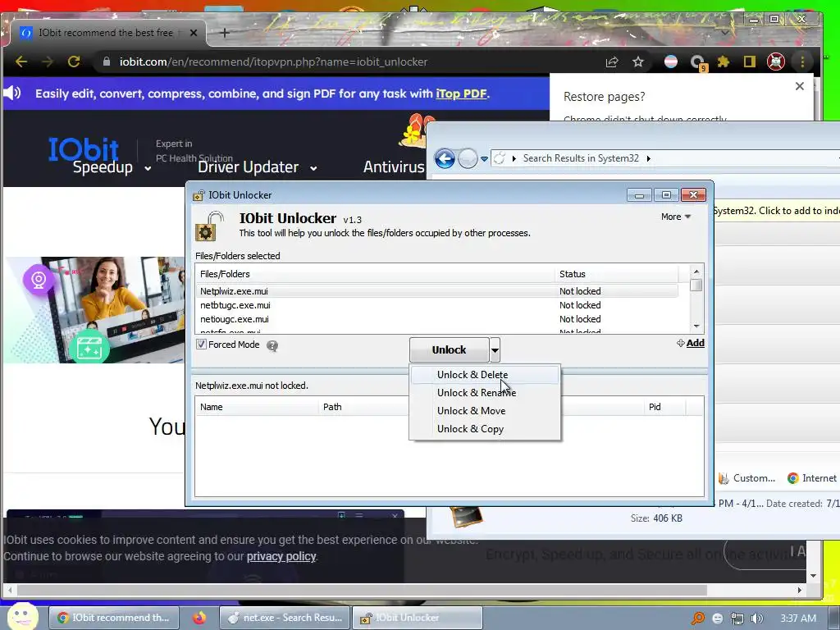Switch to IObit recommend browser tab
The width and height of the screenshot is (840, 630).
106,33
